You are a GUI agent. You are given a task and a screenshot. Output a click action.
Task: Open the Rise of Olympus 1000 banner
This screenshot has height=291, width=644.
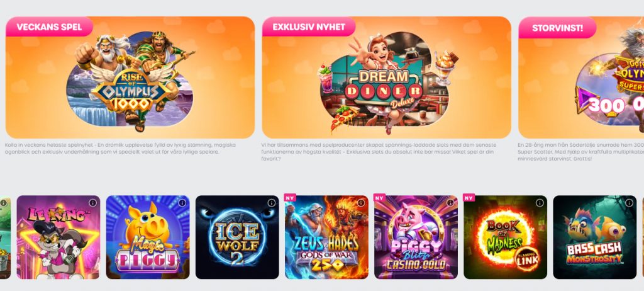click(130, 77)
